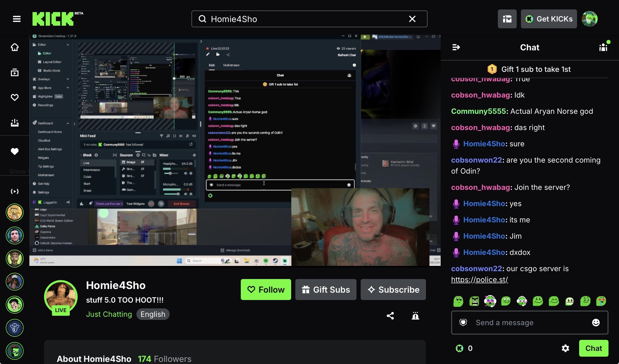Screen dimensions: 619x364
Task: Insert the kissing headphones emote
Action: coord(522,301)
